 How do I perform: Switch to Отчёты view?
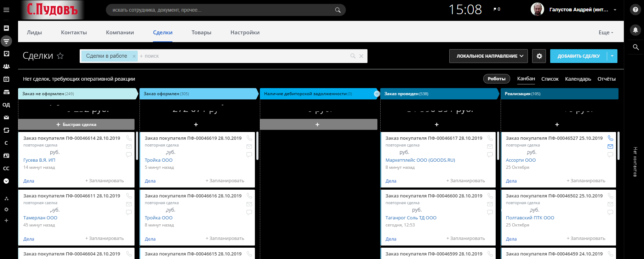click(x=606, y=79)
